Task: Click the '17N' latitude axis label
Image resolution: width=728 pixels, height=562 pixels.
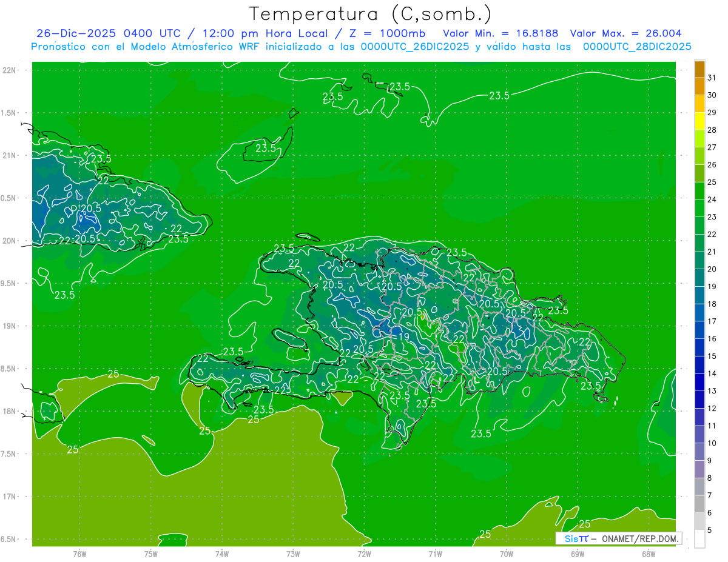Action: point(10,497)
